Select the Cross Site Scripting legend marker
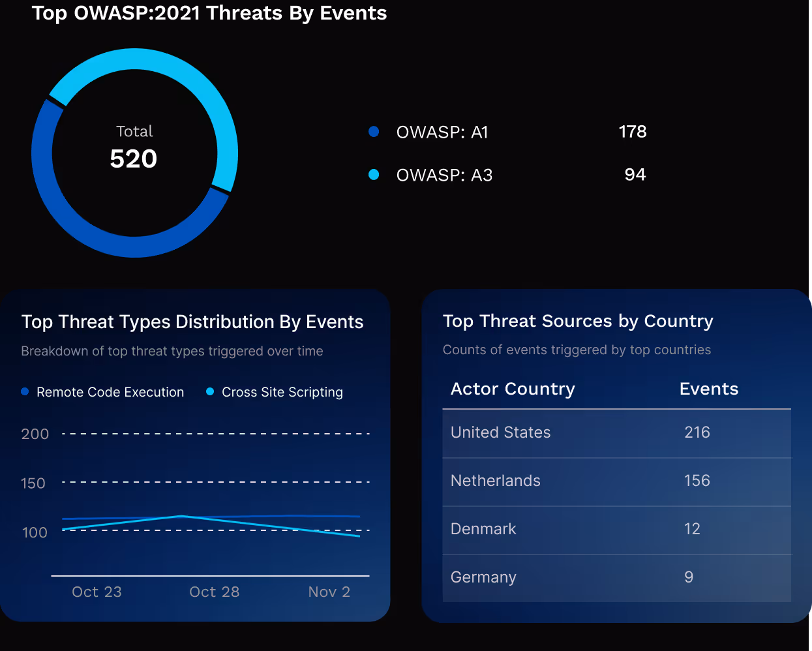The height and width of the screenshot is (651, 812). click(209, 391)
